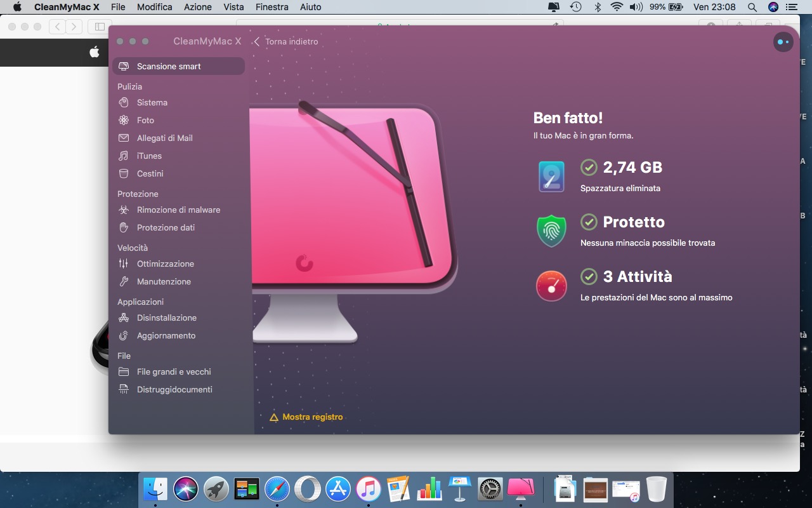812x508 pixels.
Task: Open Spotlight search icon
Action: [752, 7]
